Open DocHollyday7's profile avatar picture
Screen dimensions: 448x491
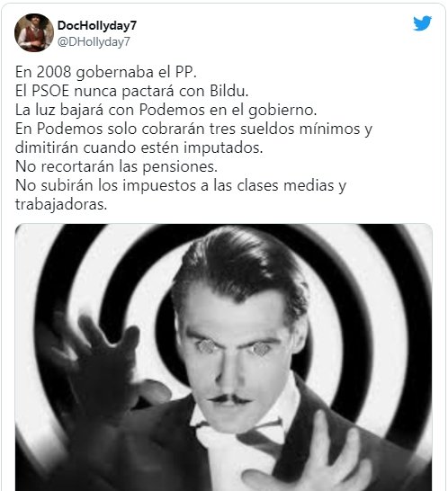(x=34, y=32)
